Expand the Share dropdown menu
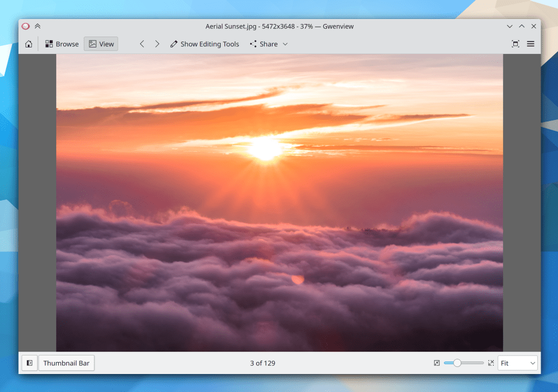Viewport: 558px width, 392px height. (x=269, y=44)
